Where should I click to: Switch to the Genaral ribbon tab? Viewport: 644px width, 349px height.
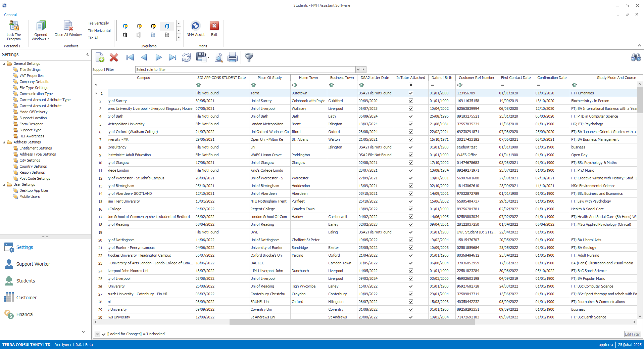pyautogui.click(x=10, y=15)
